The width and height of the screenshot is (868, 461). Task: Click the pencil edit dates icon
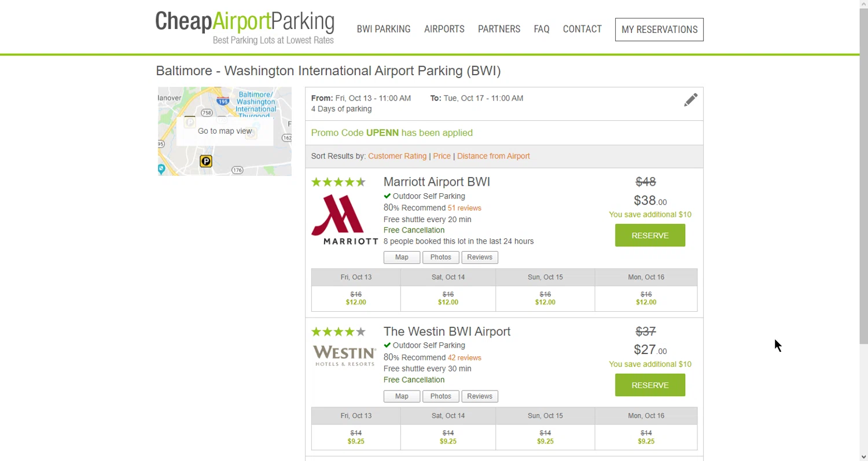tap(690, 100)
